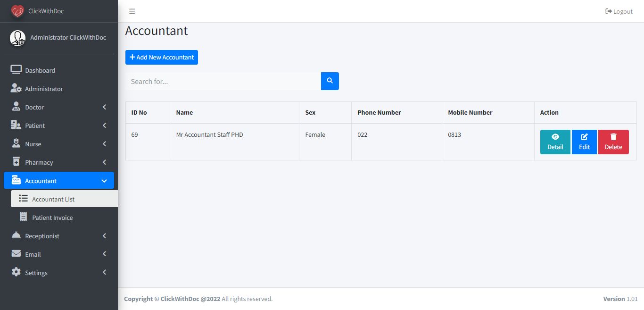Click the Settings gear icon

(x=16, y=273)
